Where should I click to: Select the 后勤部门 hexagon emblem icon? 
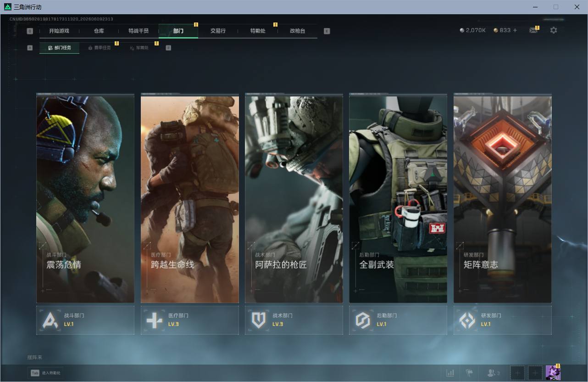[x=363, y=320]
